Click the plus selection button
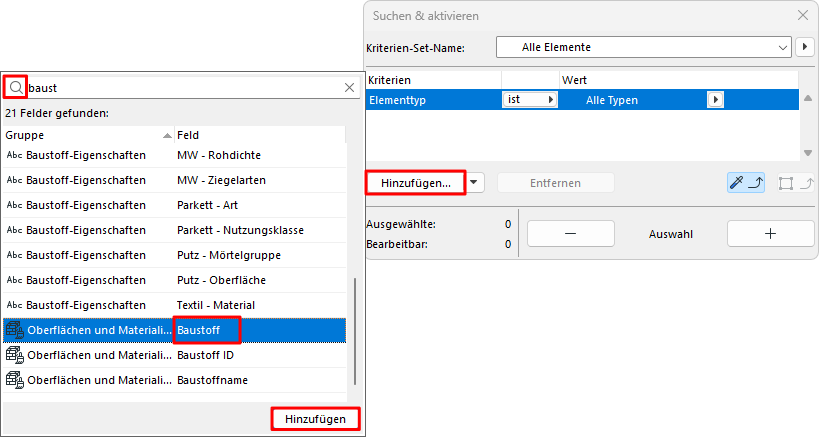Image resolution: width=819 pixels, height=438 pixels. (769, 233)
